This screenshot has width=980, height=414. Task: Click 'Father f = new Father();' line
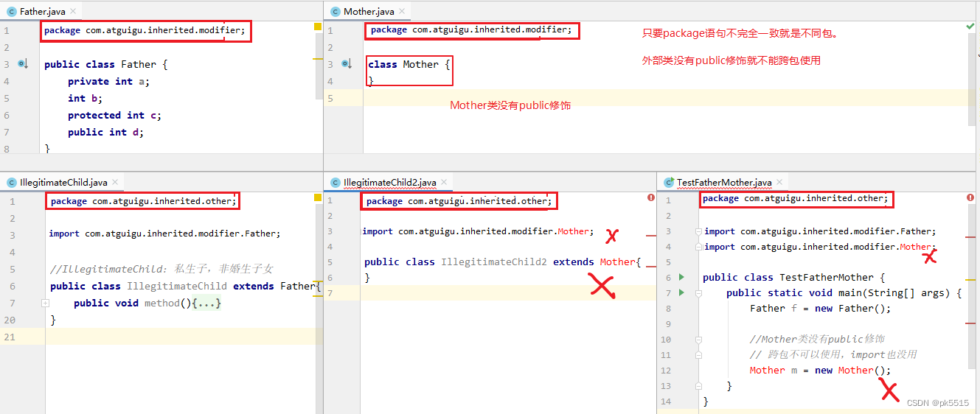click(820, 308)
